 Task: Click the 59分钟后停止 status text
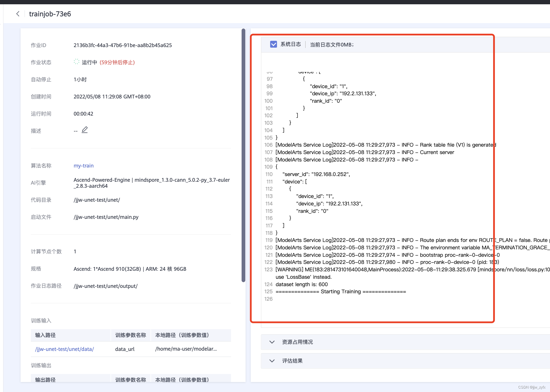(117, 62)
